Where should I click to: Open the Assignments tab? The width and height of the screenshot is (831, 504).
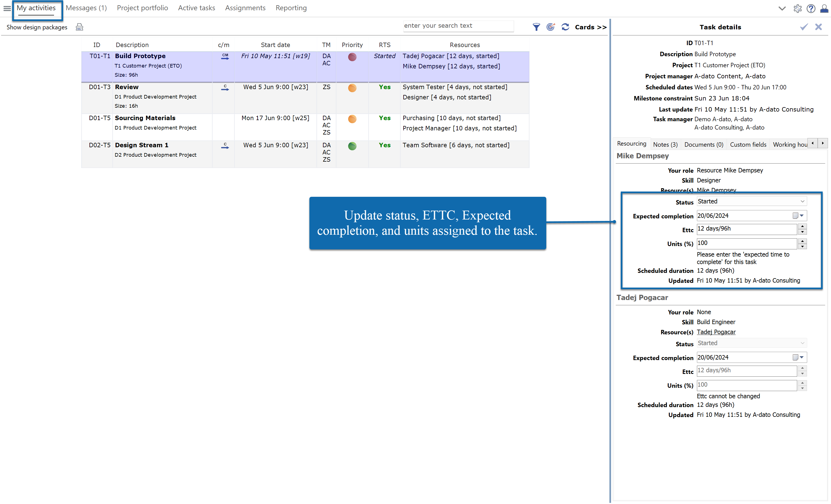point(245,8)
